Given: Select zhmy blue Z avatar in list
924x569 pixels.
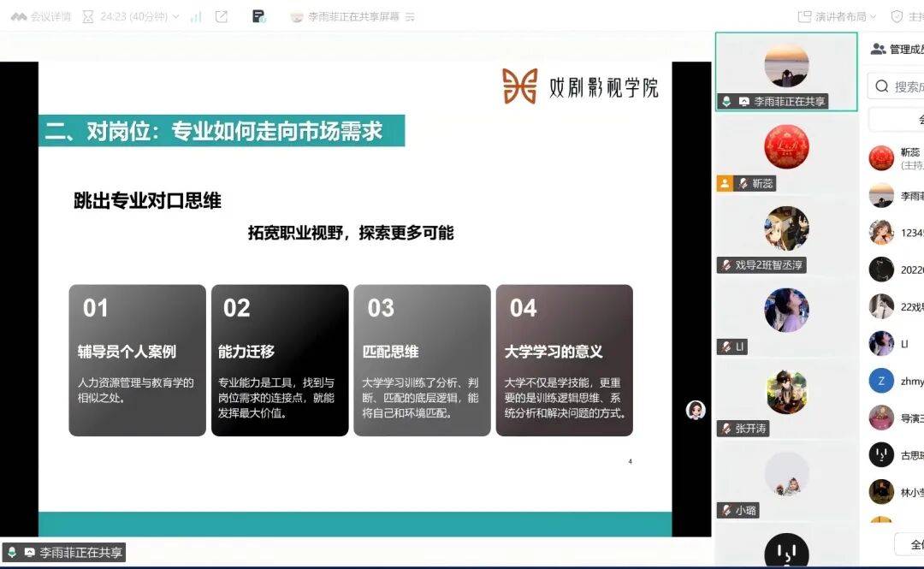Looking at the screenshot, I should (881, 381).
